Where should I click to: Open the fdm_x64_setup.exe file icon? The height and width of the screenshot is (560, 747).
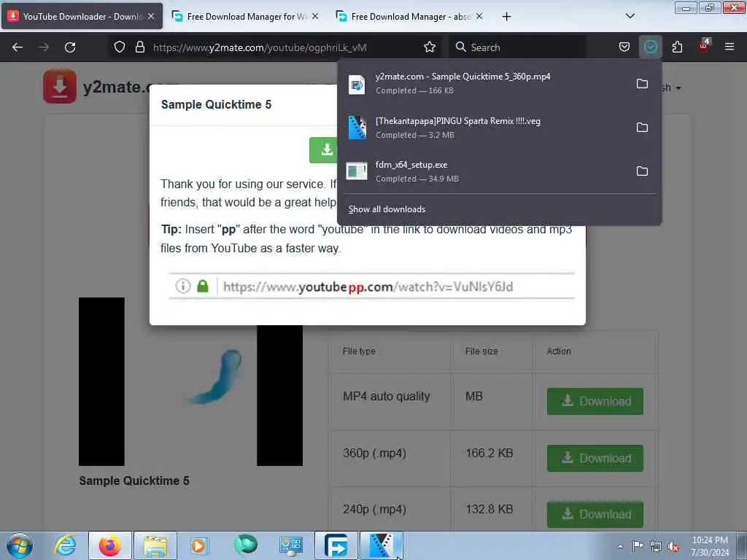357,171
